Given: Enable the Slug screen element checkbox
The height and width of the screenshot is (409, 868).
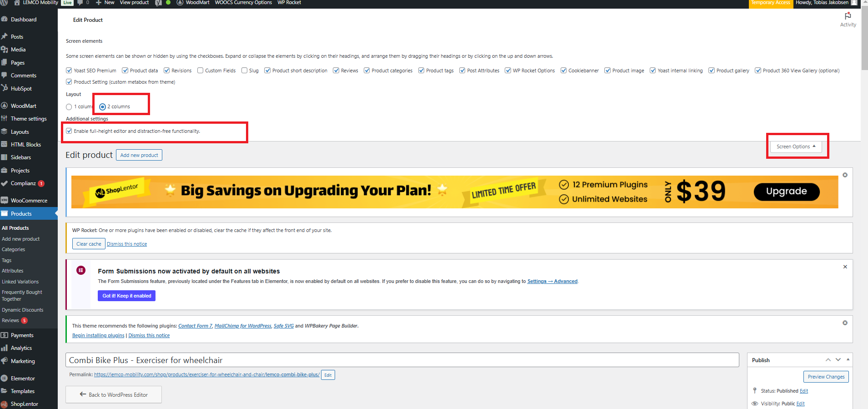Looking at the screenshot, I should (245, 71).
